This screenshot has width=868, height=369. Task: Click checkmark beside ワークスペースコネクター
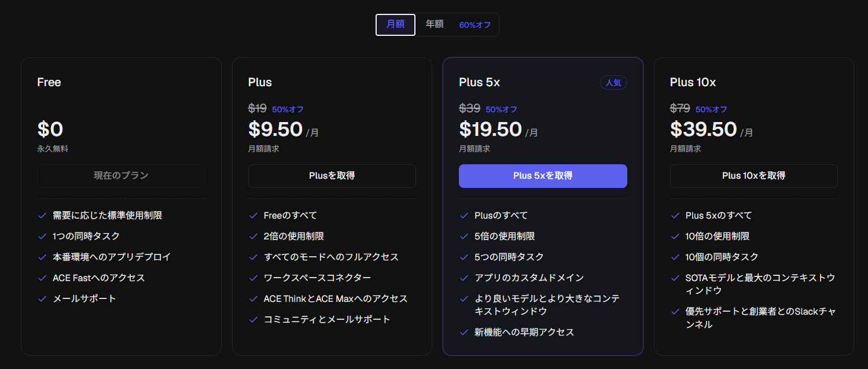coord(253,278)
